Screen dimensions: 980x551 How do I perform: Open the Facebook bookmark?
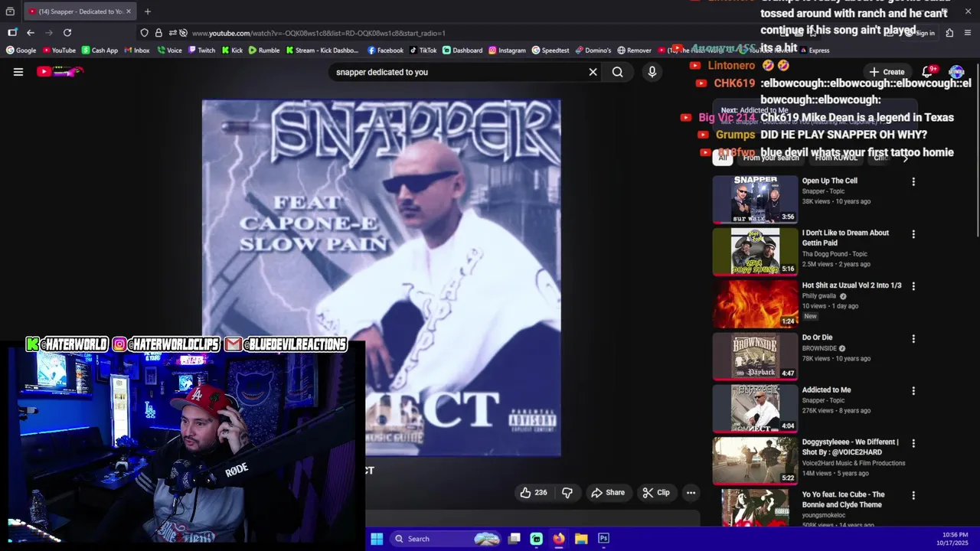point(385,51)
